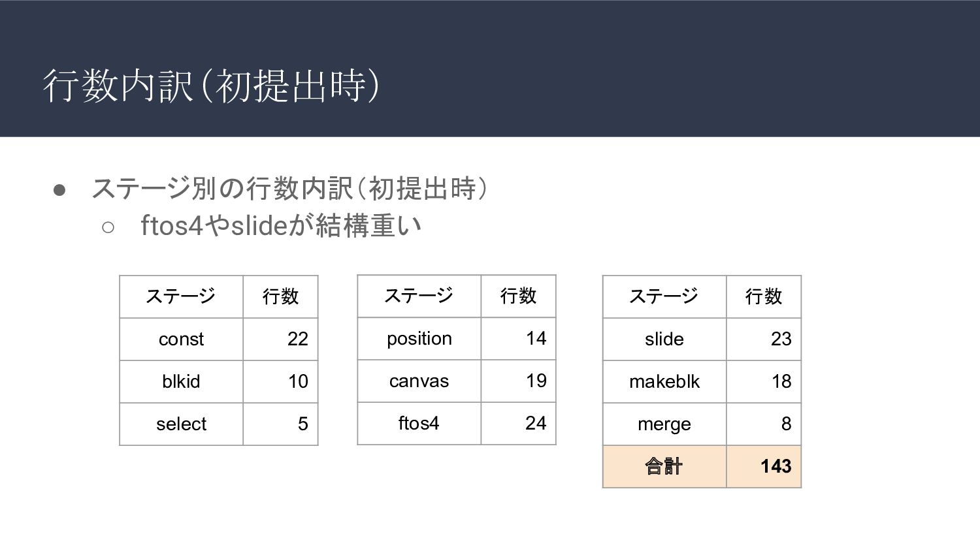Image resolution: width=980 pixels, height=551 pixels.
Task: Click the merge stage cell
Action: (664, 424)
